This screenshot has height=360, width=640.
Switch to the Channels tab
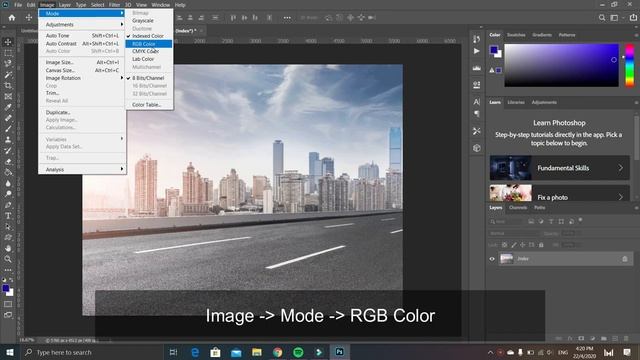coord(518,208)
